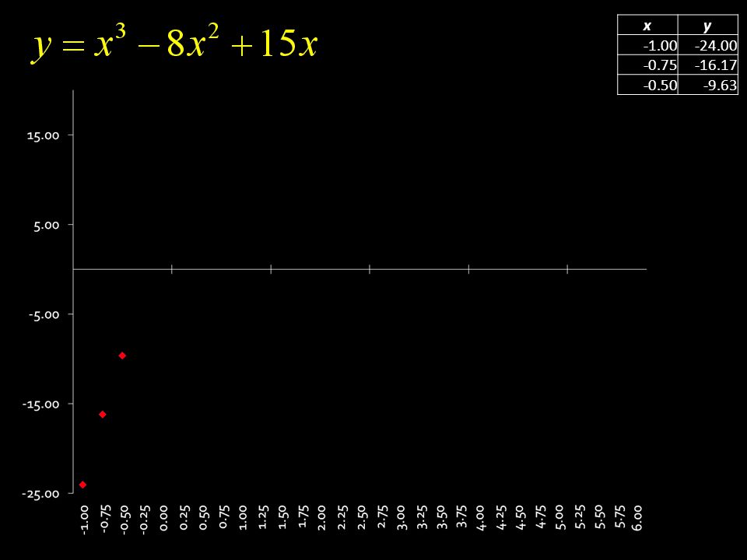Click the x-axis label 4.50
Image resolution: width=747 pixels, height=560 pixels.
point(520,518)
